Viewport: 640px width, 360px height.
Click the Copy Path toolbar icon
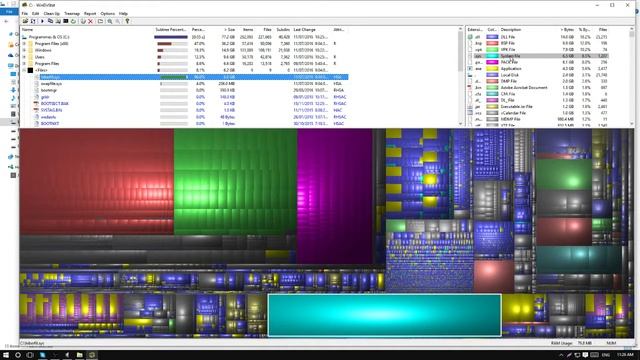[50, 21]
